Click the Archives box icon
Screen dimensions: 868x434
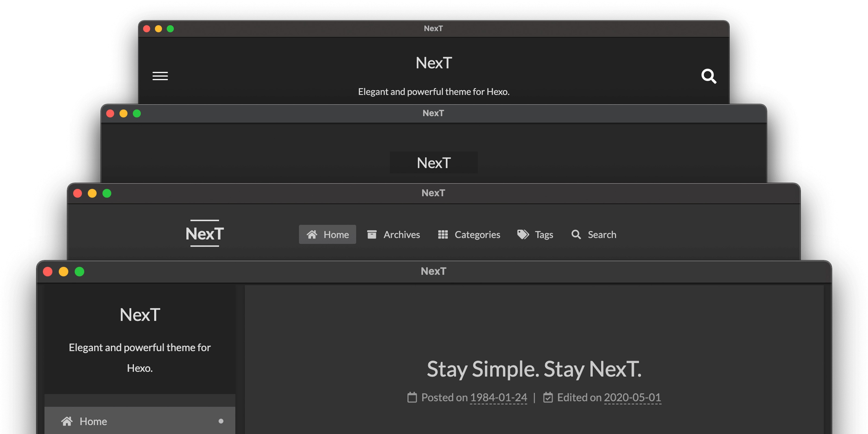(x=372, y=235)
